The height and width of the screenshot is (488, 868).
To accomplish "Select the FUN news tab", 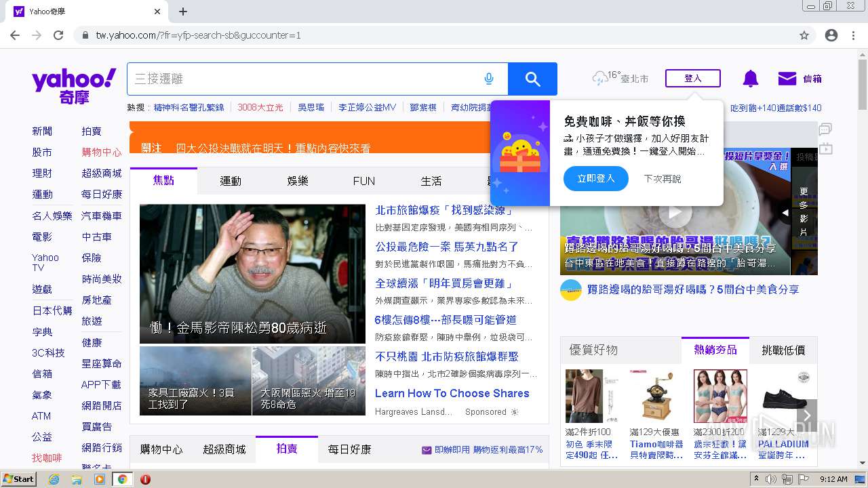I will [x=364, y=181].
